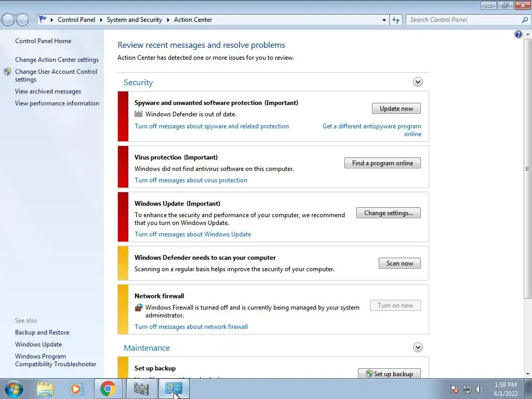This screenshot has width=532, height=399.
Task: Click the vertical scrollbar thumb
Action: [x=528, y=169]
